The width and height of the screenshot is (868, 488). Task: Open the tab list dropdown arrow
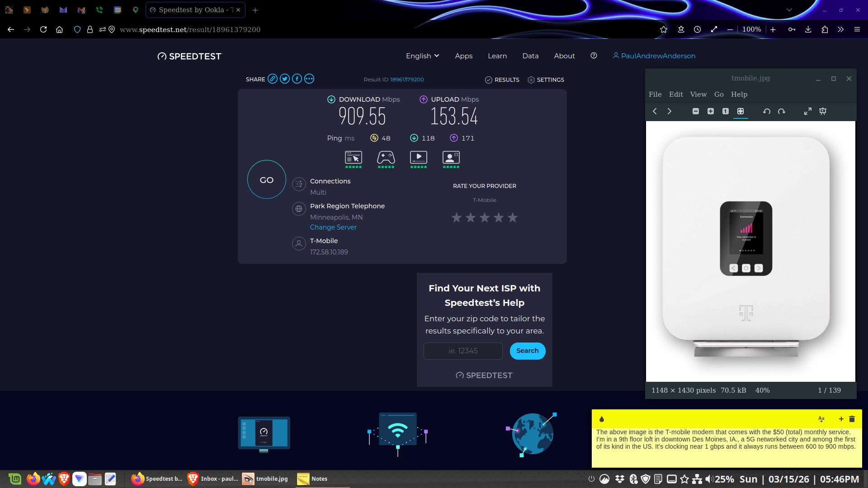[x=789, y=10]
